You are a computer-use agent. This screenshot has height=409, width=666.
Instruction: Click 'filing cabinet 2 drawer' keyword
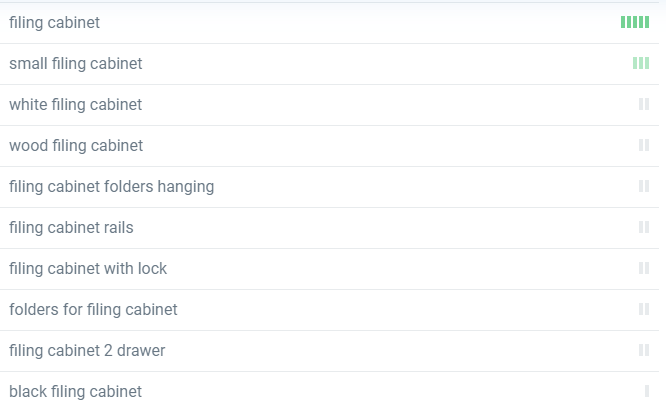tap(87, 350)
